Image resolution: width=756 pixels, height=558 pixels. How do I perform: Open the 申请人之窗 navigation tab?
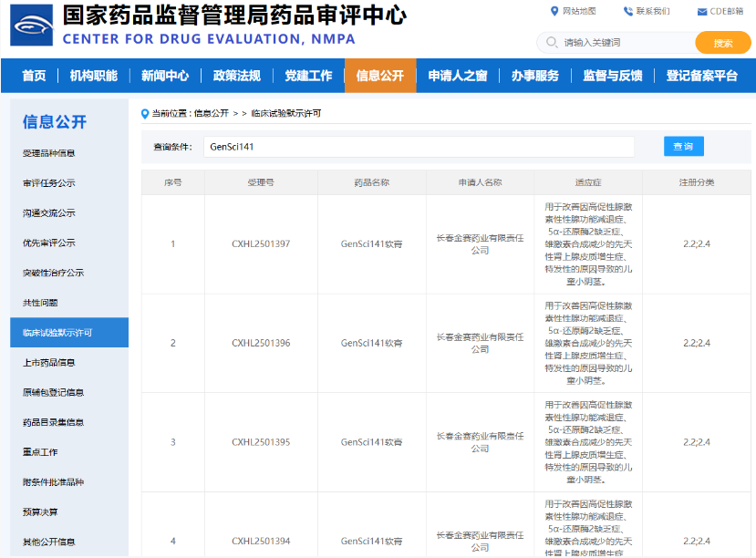458,76
